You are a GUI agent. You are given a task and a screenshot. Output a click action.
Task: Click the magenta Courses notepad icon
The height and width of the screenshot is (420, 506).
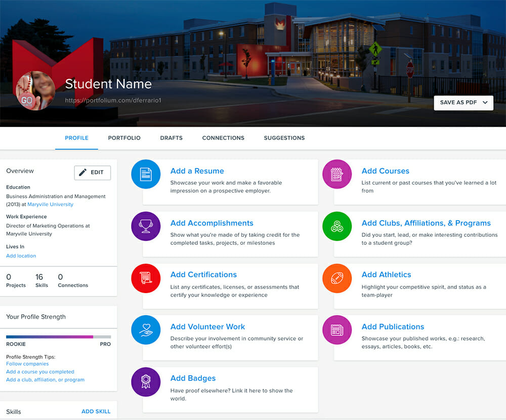(337, 174)
